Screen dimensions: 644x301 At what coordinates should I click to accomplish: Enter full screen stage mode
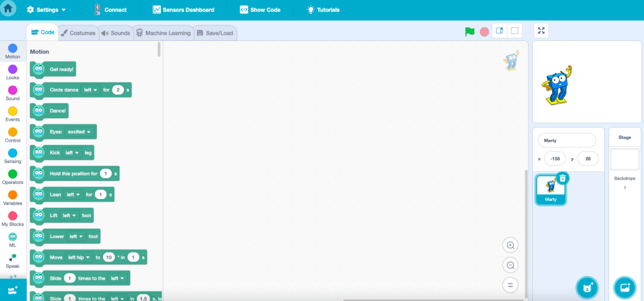click(542, 31)
